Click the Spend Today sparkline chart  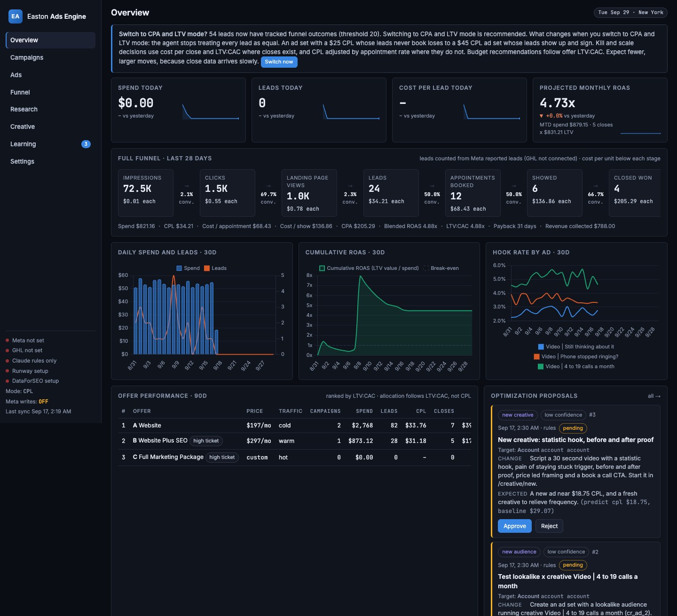[210, 111]
